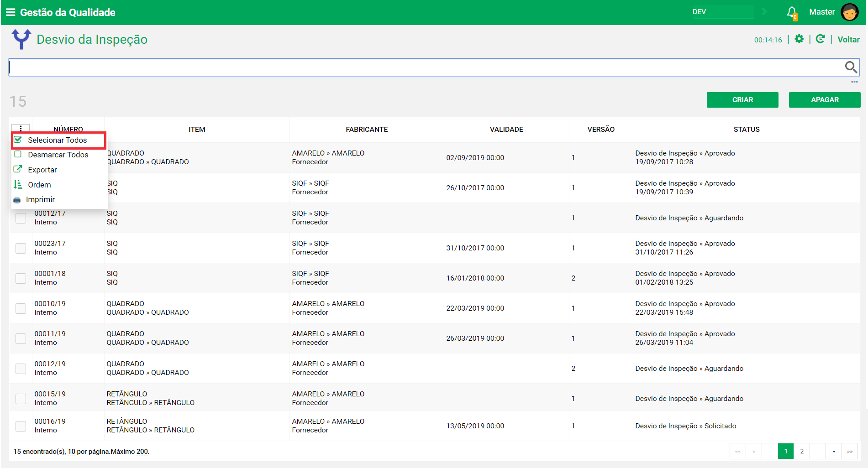Go to next page arrow
868x468 pixels.
[834, 451]
